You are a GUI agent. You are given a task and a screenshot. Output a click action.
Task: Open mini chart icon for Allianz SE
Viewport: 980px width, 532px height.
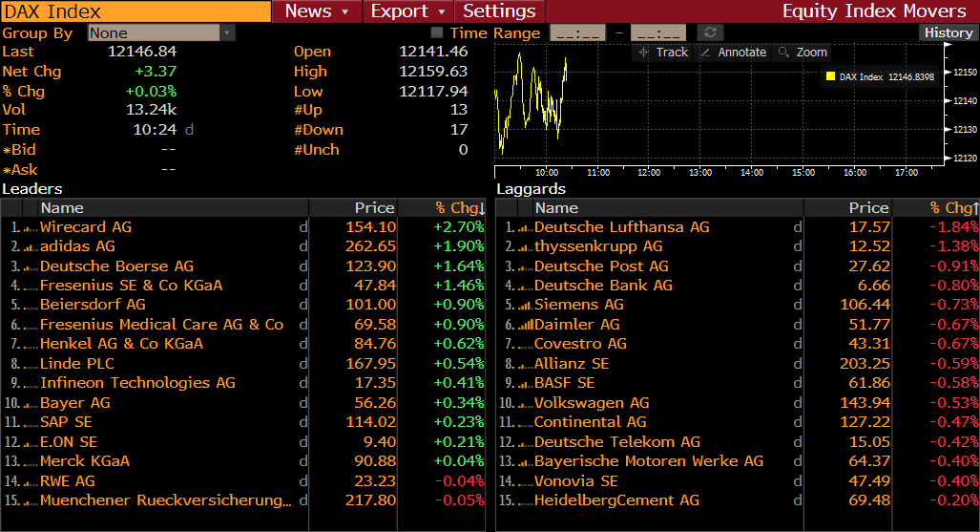(x=526, y=365)
